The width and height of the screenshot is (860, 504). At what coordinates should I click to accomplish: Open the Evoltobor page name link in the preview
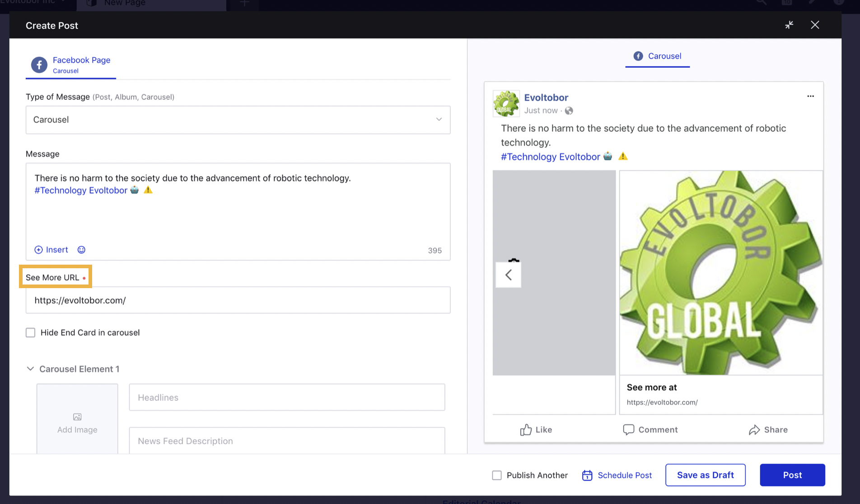pyautogui.click(x=546, y=98)
